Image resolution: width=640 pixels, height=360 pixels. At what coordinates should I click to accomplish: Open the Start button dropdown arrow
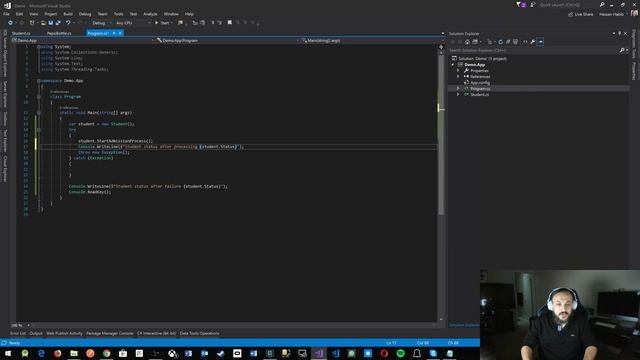(x=172, y=23)
